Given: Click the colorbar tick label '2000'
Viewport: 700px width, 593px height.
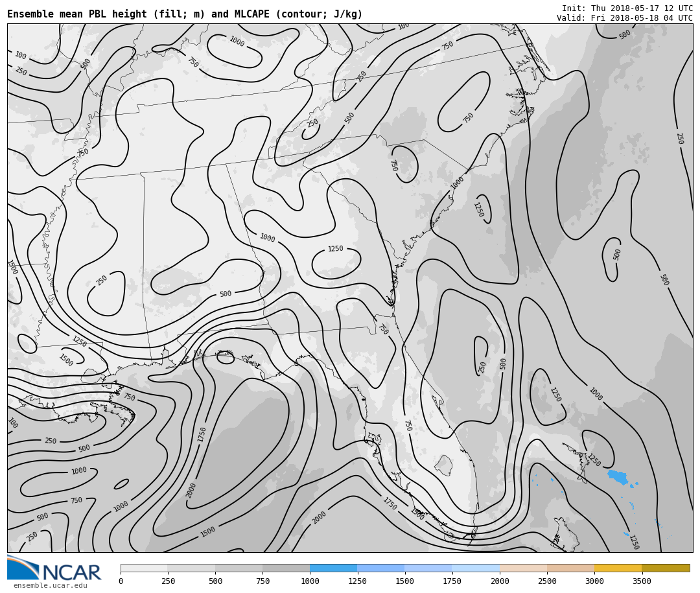Looking at the screenshot, I should tap(500, 581).
